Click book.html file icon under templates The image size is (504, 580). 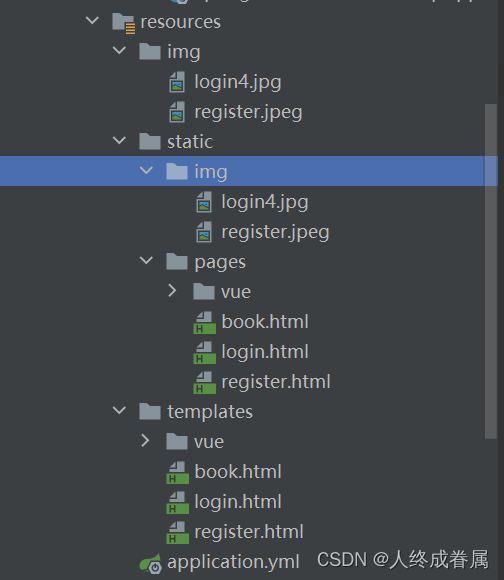tap(177, 472)
